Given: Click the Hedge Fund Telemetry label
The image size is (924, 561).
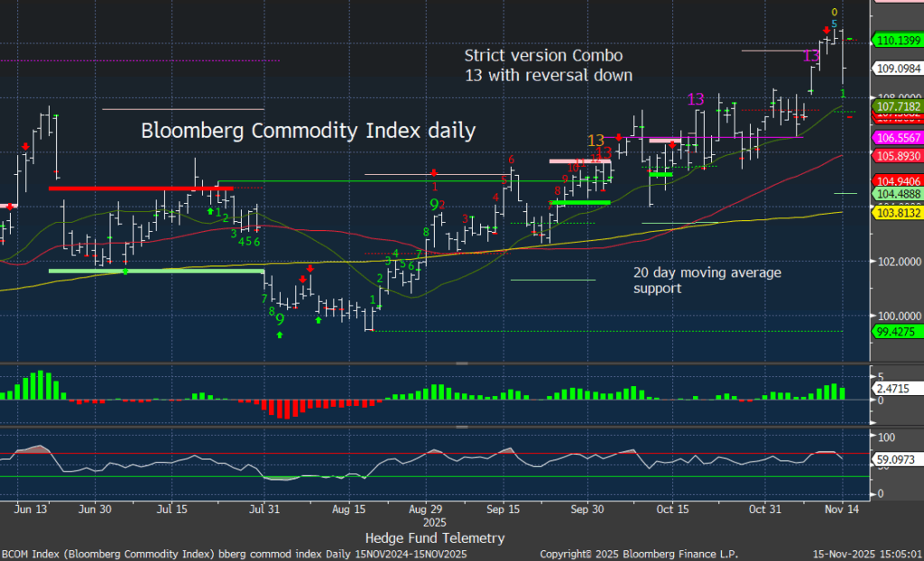Looking at the screenshot, I should (x=435, y=538).
